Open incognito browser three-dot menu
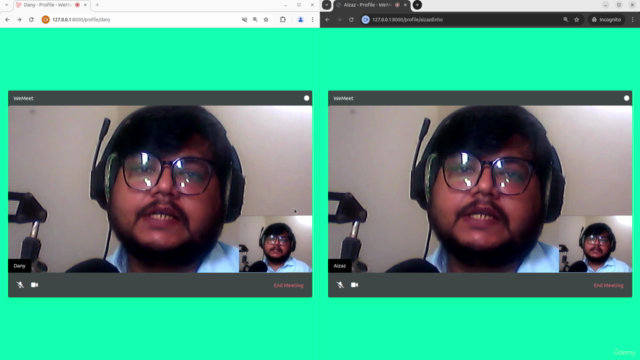640x360 pixels. [x=633, y=20]
